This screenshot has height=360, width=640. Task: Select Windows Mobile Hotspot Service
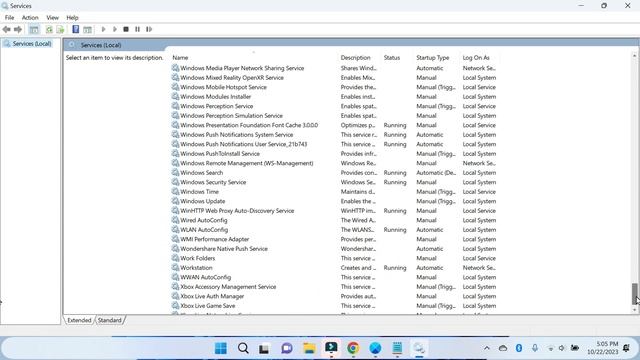(223, 87)
